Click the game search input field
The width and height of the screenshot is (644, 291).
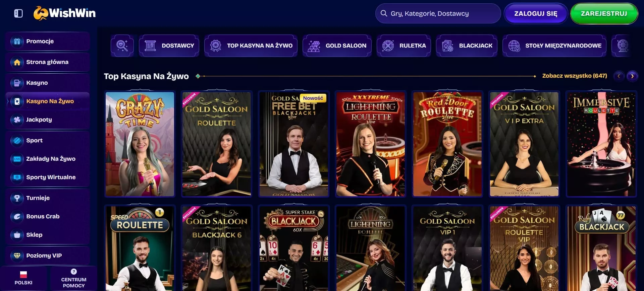[x=438, y=14]
